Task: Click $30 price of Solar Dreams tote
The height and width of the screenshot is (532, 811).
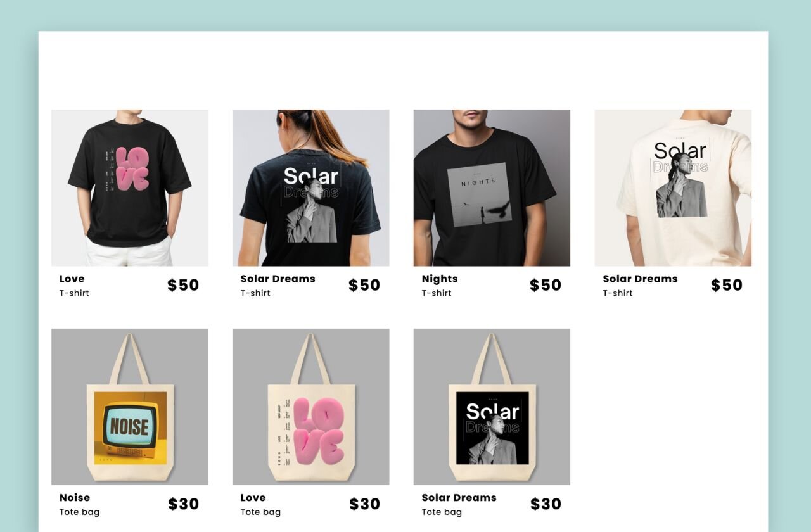Action: coord(546,504)
